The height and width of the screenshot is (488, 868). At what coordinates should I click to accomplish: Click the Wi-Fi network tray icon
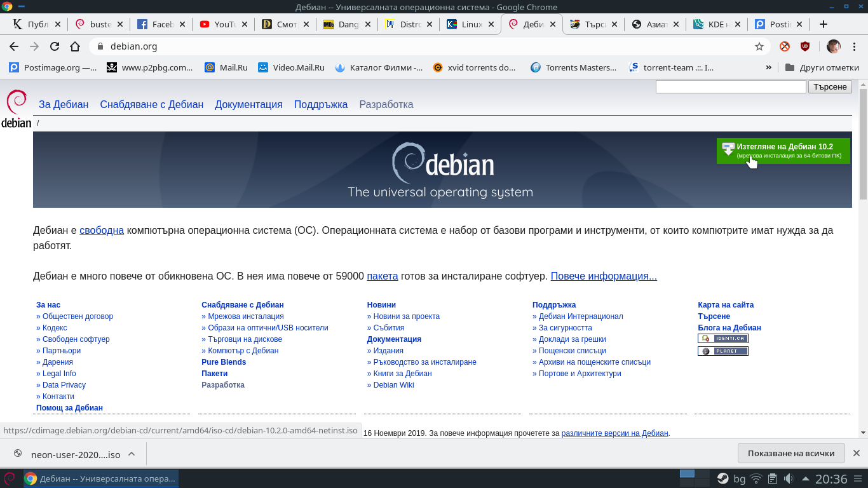[756, 478]
